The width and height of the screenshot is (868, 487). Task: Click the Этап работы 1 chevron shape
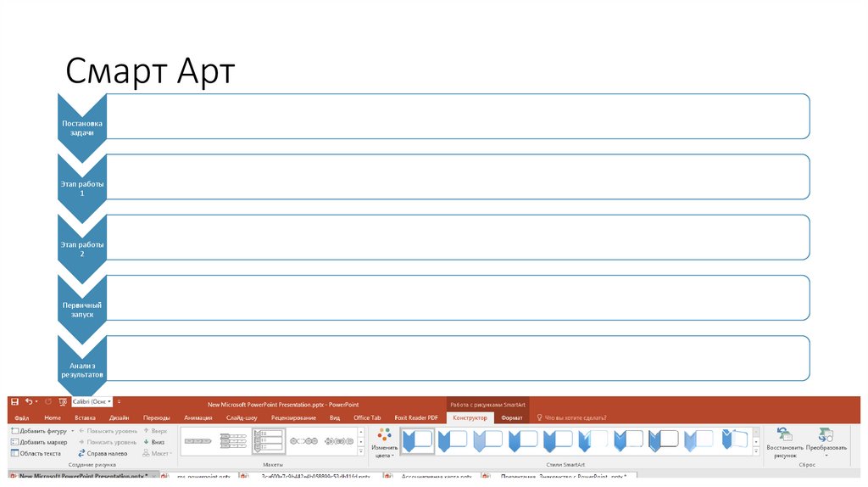[x=82, y=188]
